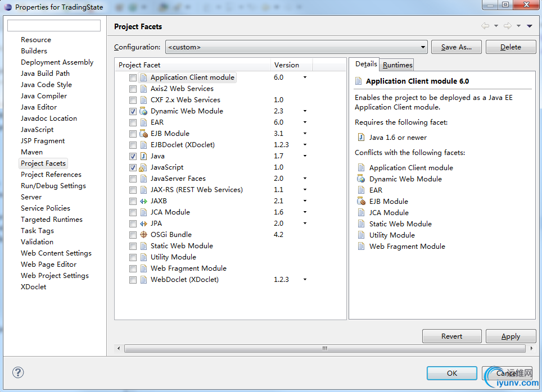Click the back navigation arrow icon
This screenshot has height=392, width=542.
pyautogui.click(x=485, y=26)
